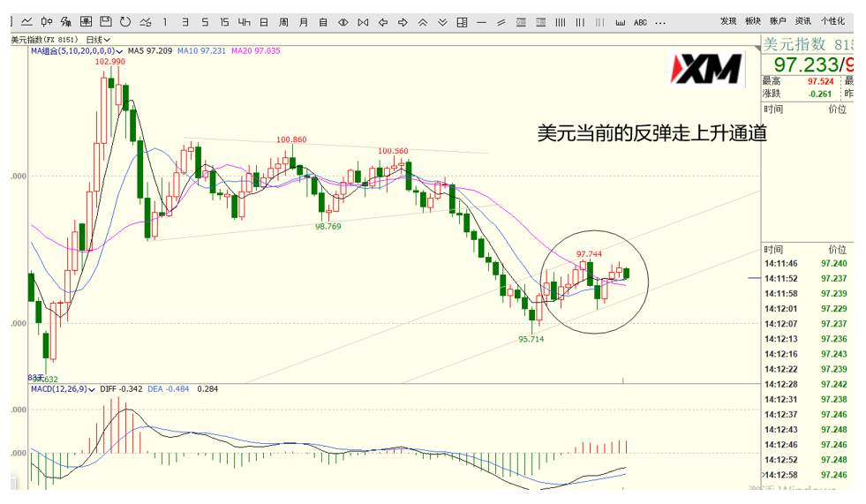The image size is (866, 504).
Task: Click the 14:12:58 tick row
Action: [805, 475]
